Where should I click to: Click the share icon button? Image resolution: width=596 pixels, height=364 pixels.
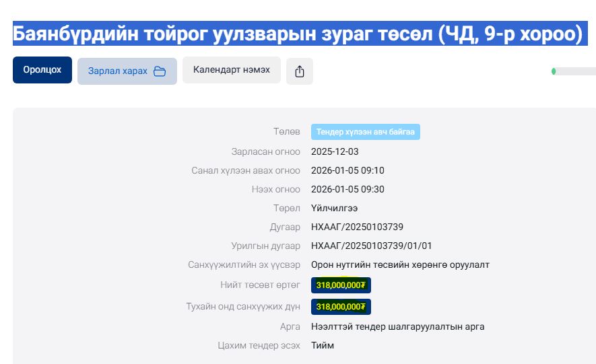tap(300, 71)
